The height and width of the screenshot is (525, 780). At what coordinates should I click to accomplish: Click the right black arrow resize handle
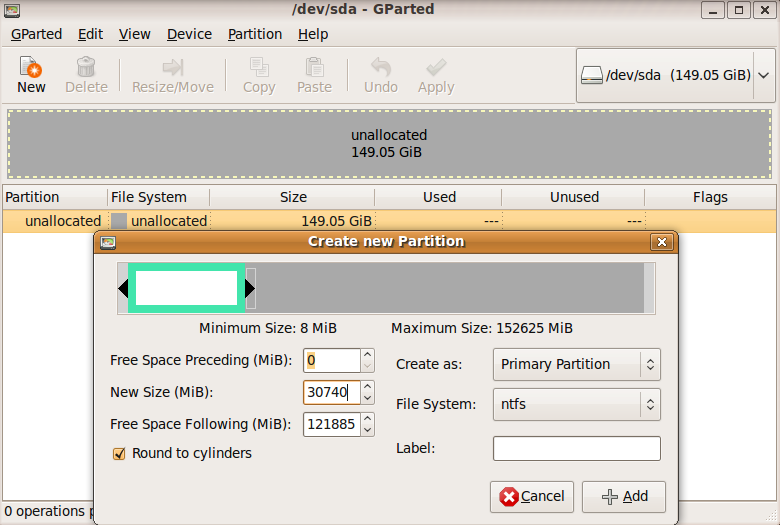250,288
